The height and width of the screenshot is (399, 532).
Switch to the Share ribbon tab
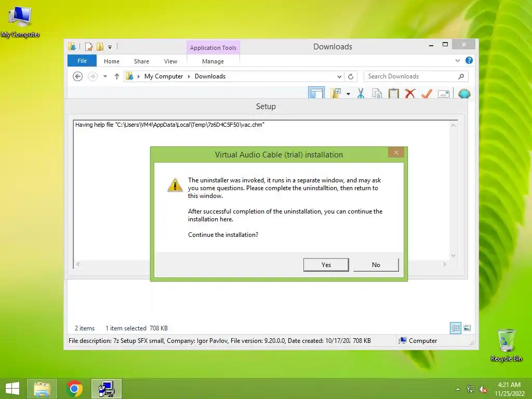[x=141, y=61]
